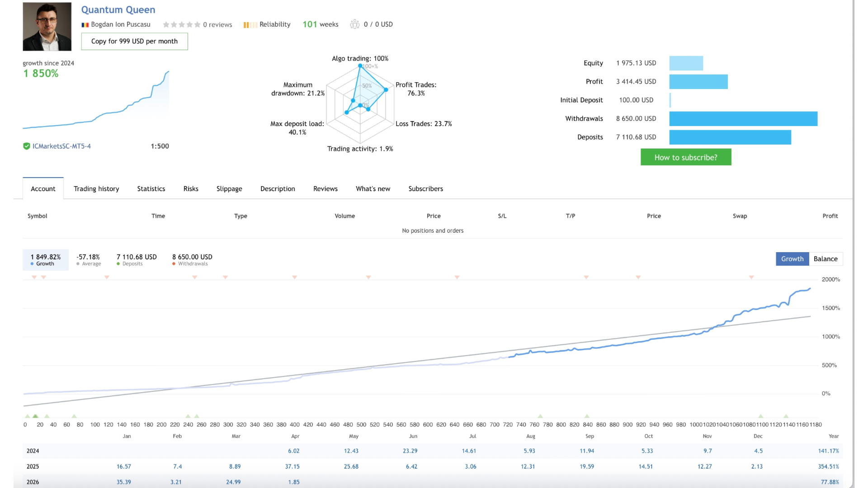The image size is (868, 488).
Task: Toggle the Deposits series in the chart legend
Action: pyautogui.click(x=136, y=260)
